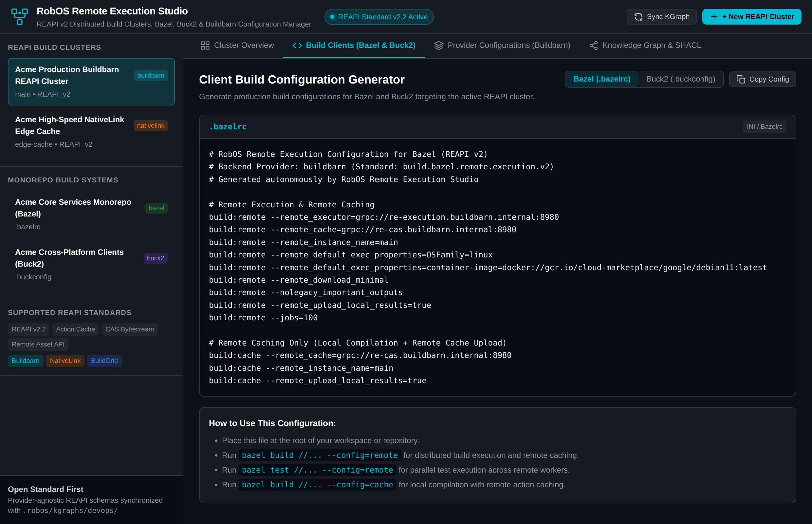Select Acme High-Speed NativeLink Edge Cache
Screen dimensions: 812x524
(91, 132)
